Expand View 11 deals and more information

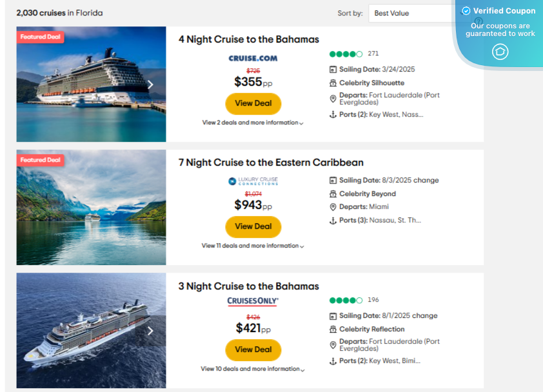pyautogui.click(x=252, y=245)
